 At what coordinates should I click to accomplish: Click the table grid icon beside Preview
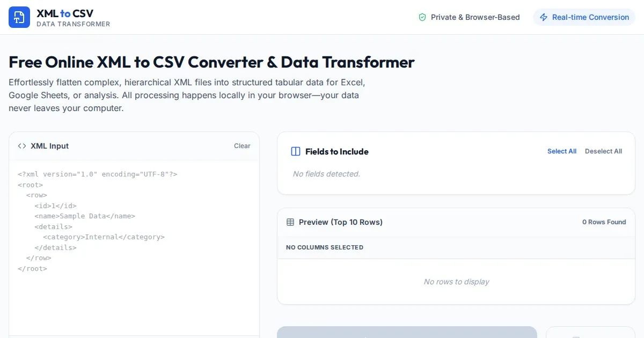pos(290,222)
